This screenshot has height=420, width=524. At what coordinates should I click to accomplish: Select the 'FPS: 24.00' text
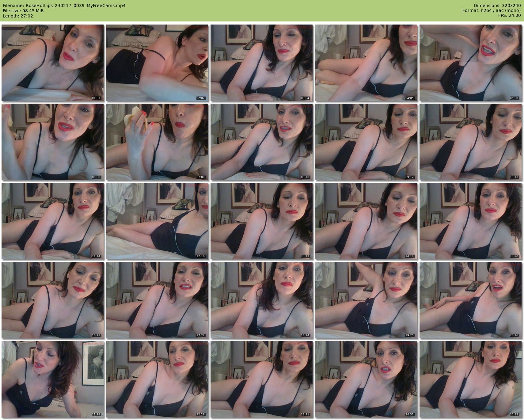(x=509, y=16)
